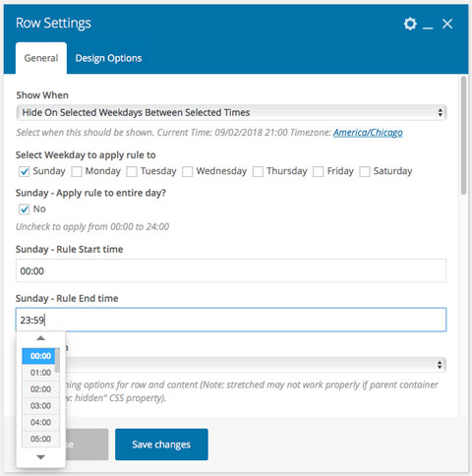The height and width of the screenshot is (476, 472).
Task: Click the time list down arrow
Action: click(x=40, y=457)
